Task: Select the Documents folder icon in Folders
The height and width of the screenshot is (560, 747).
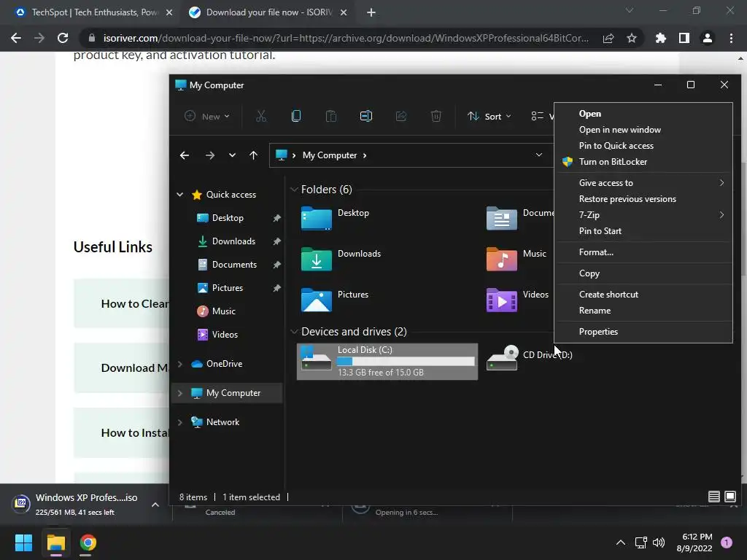Action: [502, 219]
